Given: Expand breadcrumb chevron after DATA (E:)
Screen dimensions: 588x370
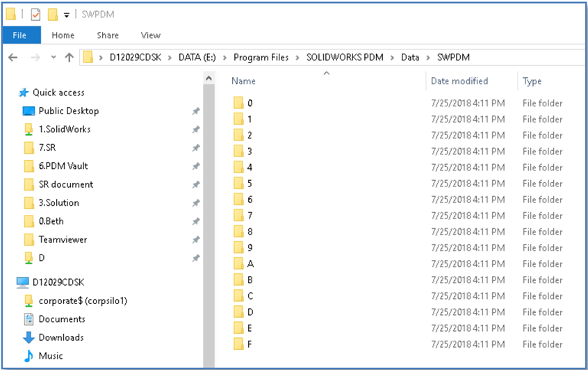Looking at the screenshot, I should click(x=227, y=58).
